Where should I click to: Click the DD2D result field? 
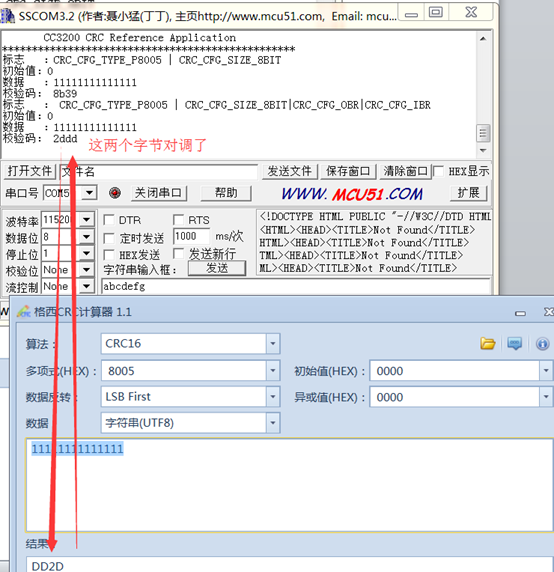tap(290, 565)
